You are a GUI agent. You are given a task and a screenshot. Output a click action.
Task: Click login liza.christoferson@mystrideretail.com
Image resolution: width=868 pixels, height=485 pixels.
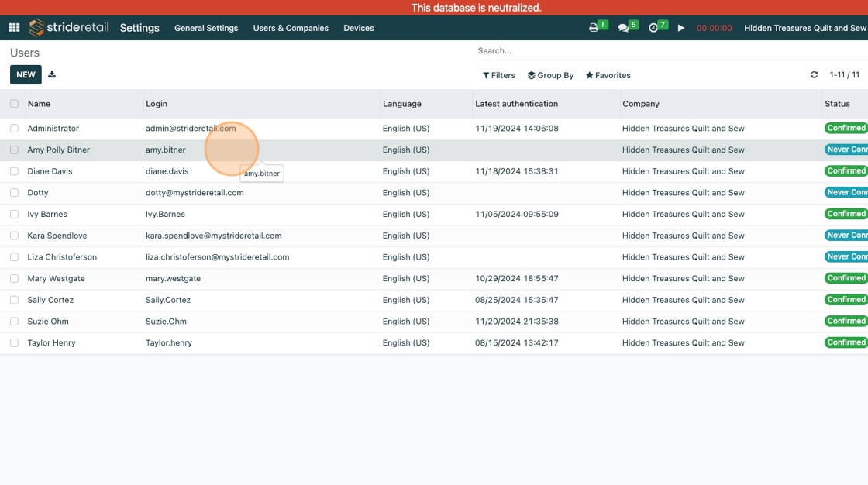pyautogui.click(x=218, y=257)
